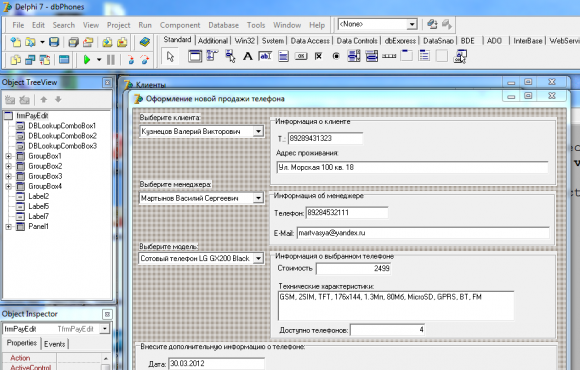The image size is (580, 370).
Task: Select the Label component icon (letter A)
Action: point(247,57)
